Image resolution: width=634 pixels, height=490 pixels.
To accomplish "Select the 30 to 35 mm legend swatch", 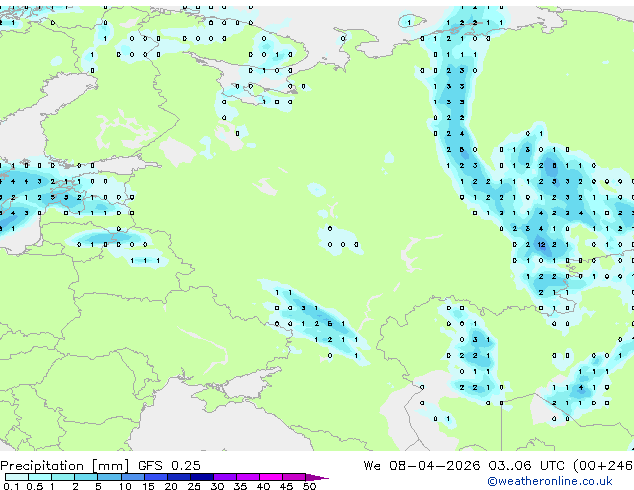I will [225, 477].
